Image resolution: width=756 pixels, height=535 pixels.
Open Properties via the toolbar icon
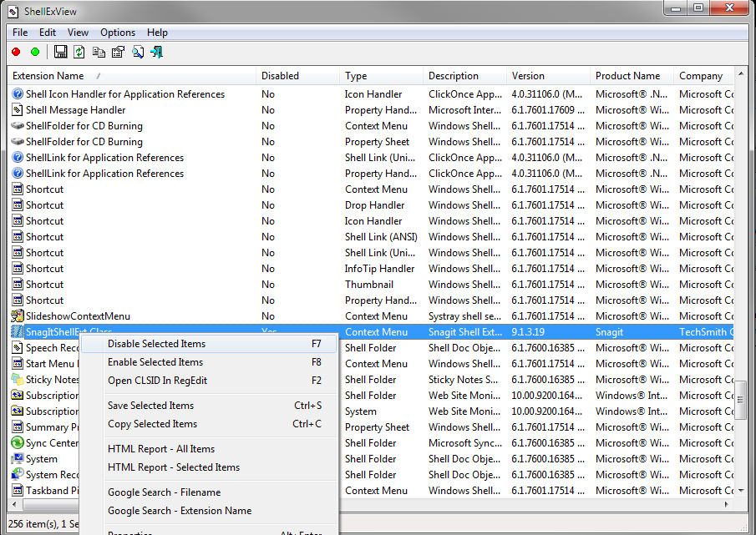click(x=118, y=52)
